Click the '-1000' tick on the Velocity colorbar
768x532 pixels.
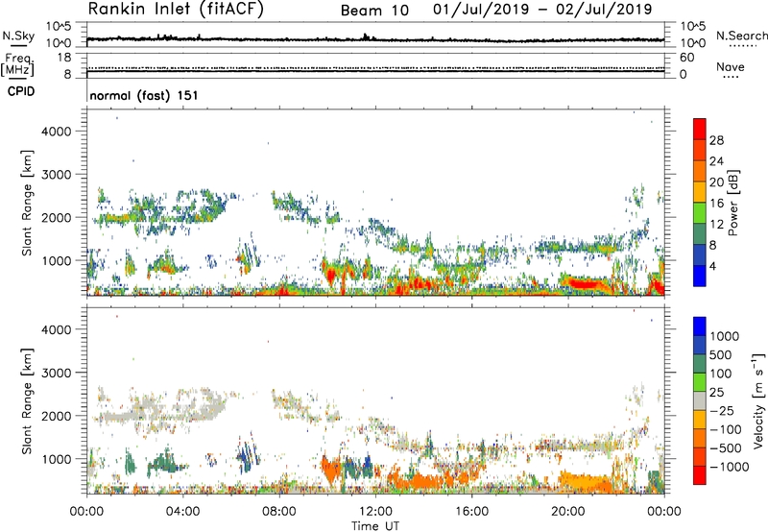[730, 467]
